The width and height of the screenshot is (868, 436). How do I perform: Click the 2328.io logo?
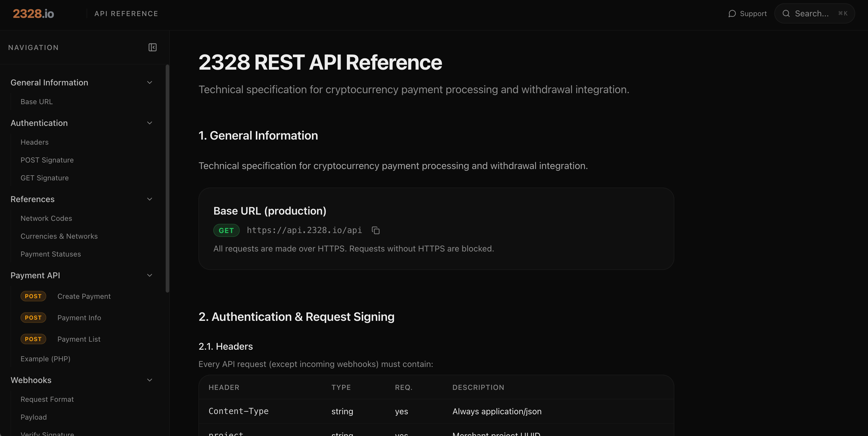pyautogui.click(x=33, y=13)
